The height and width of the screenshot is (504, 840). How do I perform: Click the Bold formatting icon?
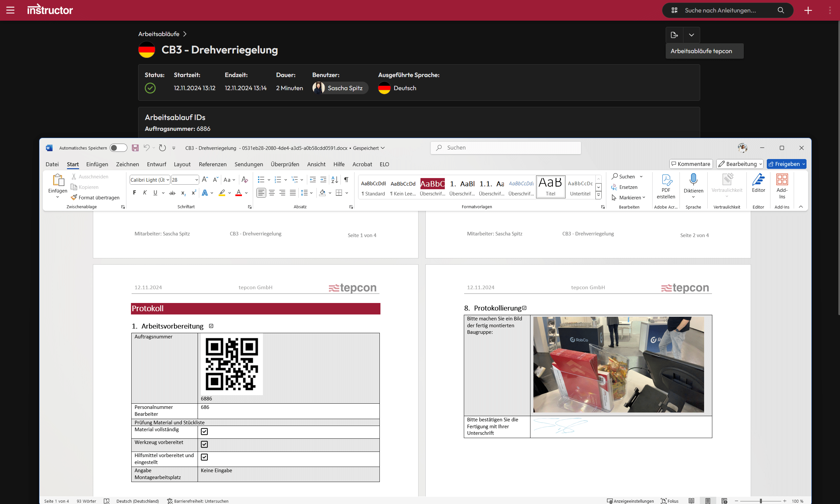tap(134, 192)
